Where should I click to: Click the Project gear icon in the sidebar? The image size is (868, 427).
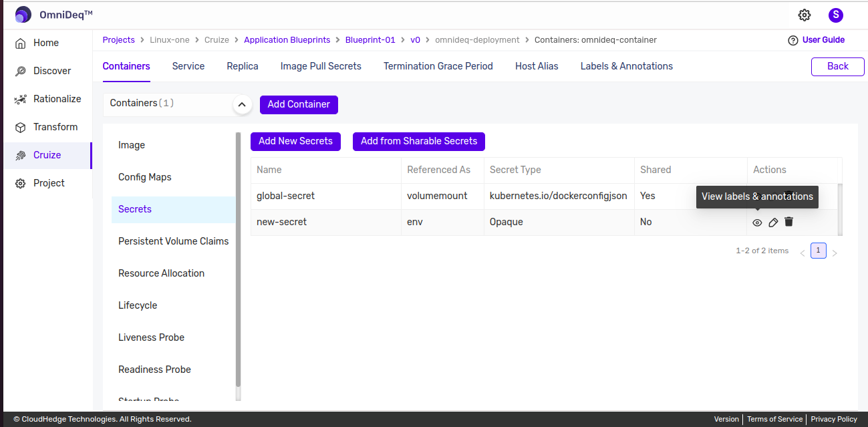(21, 183)
